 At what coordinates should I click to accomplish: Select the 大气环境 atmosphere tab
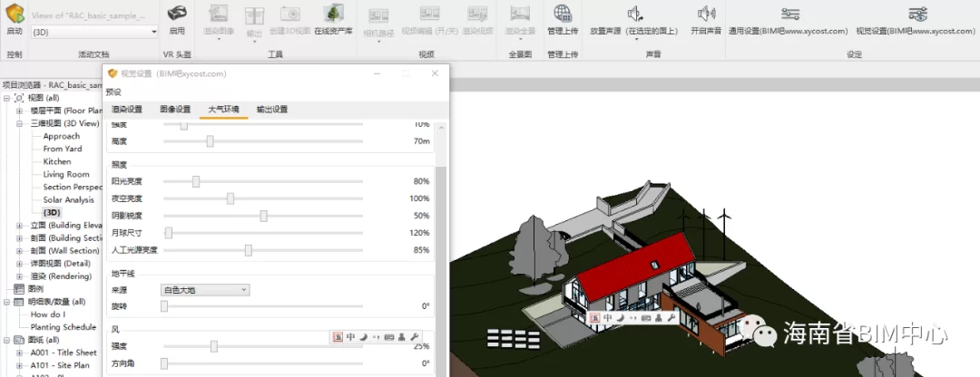click(x=224, y=110)
